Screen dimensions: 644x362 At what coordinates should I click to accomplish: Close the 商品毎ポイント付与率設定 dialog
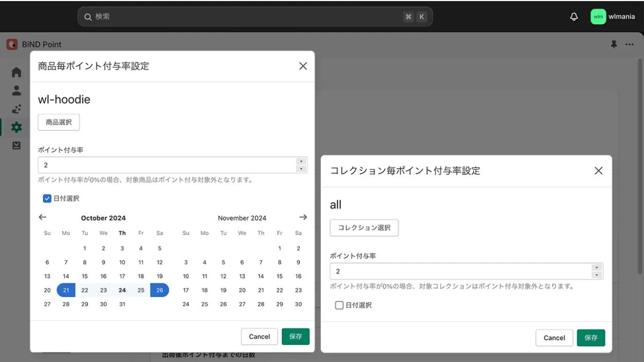coord(303,65)
